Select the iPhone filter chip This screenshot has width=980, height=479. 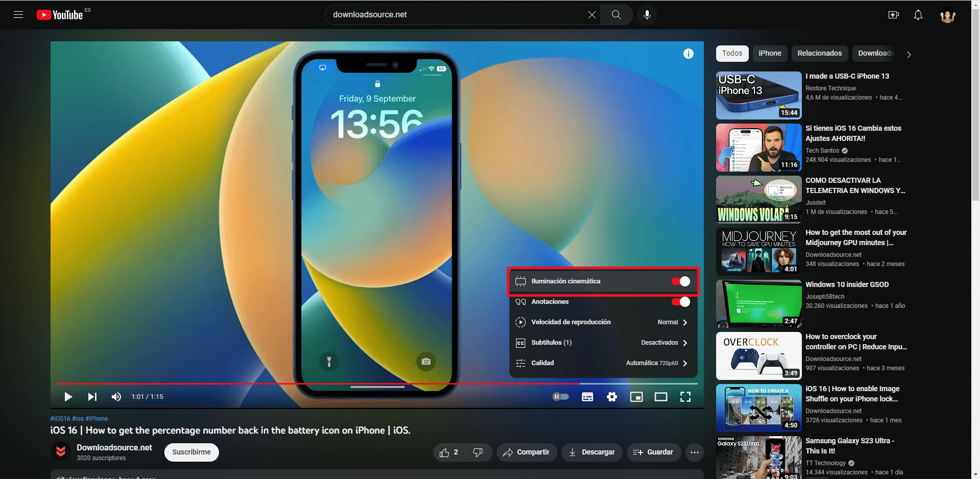click(x=770, y=54)
